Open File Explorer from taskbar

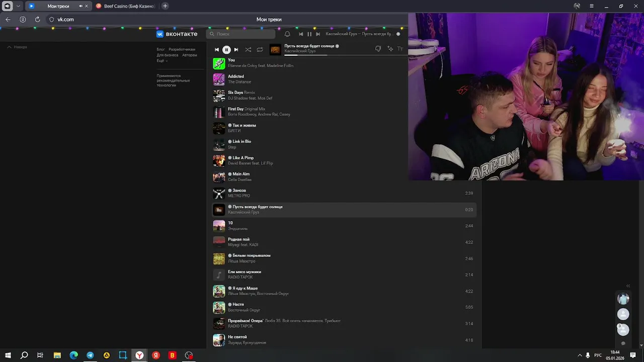coord(57,355)
